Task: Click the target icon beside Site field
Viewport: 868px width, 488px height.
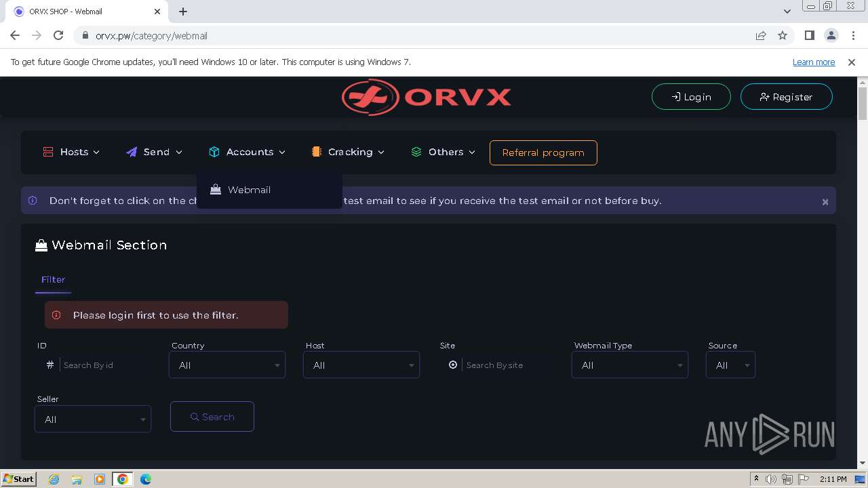Action: (453, 365)
